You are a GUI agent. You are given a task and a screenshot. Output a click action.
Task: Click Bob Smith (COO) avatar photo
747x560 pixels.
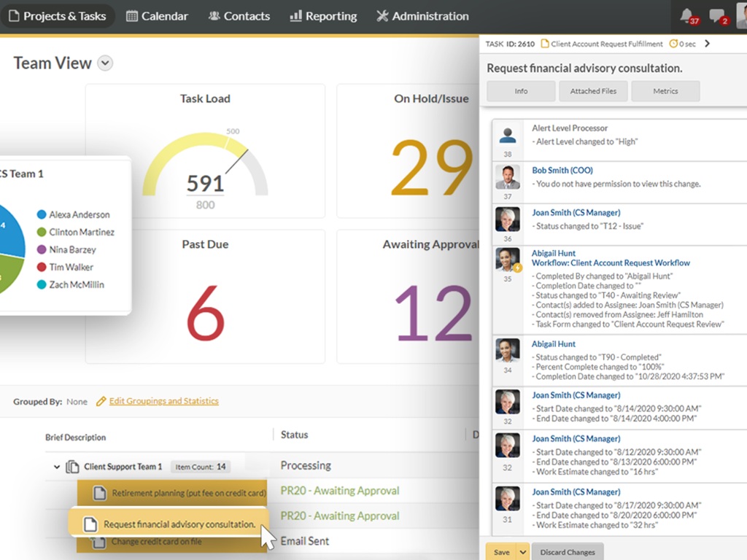[x=508, y=177]
